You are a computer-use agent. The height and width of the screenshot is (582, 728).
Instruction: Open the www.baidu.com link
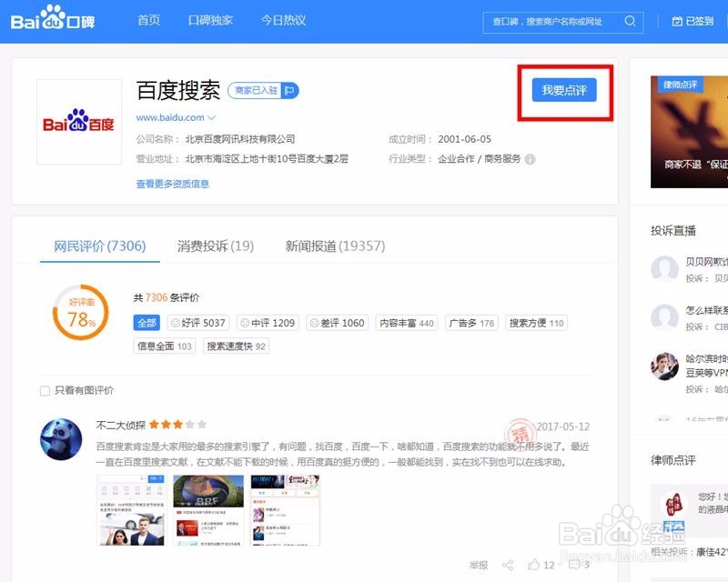tap(170, 118)
